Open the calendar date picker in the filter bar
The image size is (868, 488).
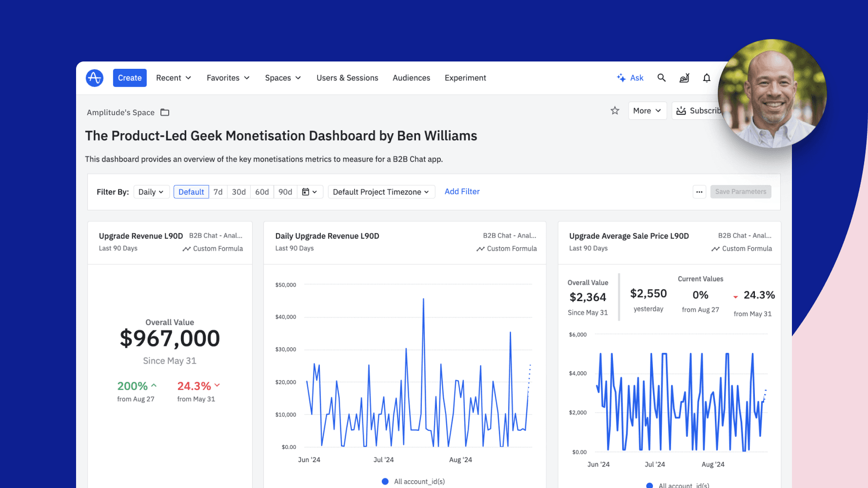[x=310, y=191]
